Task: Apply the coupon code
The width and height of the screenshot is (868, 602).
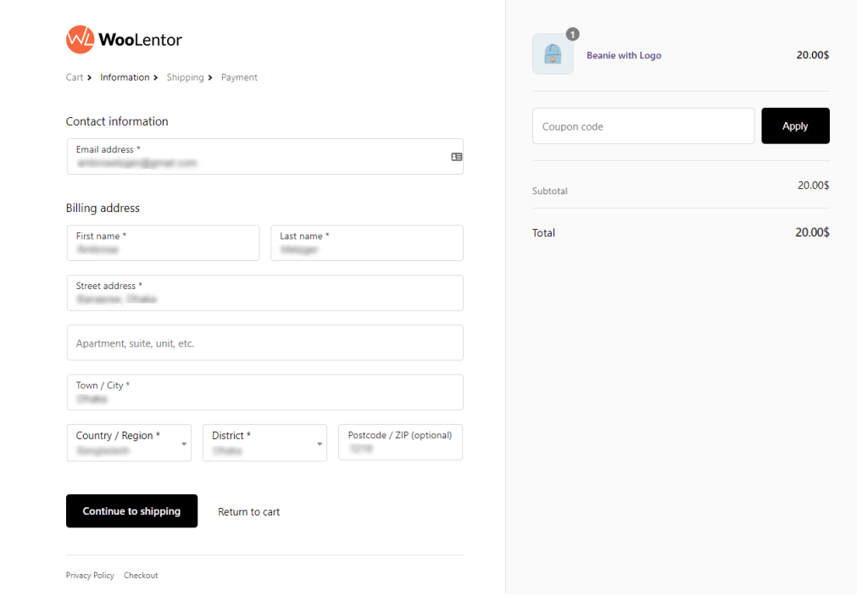Action: [x=795, y=125]
